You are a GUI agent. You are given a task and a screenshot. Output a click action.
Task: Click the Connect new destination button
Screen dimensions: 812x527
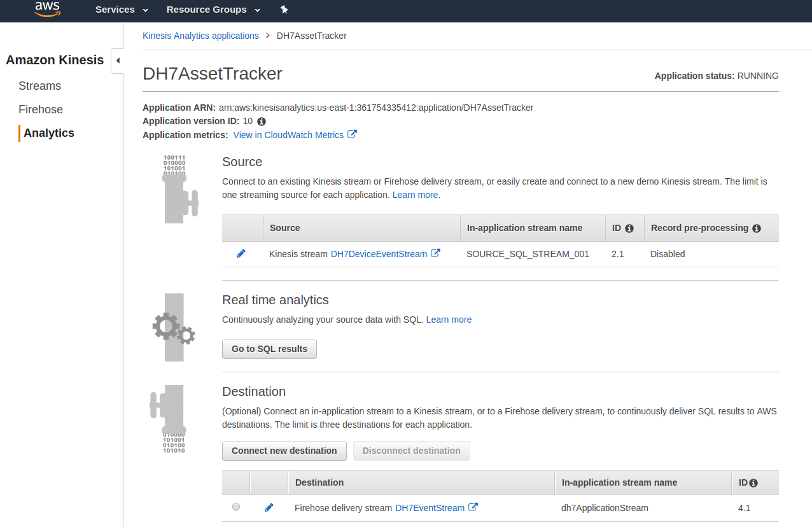click(x=284, y=451)
